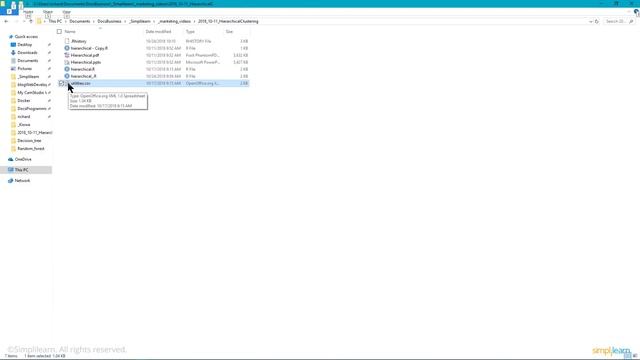Click the 'Foxit PhantomPD...' type cell
The width and height of the screenshot is (640, 360).
tap(202, 55)
